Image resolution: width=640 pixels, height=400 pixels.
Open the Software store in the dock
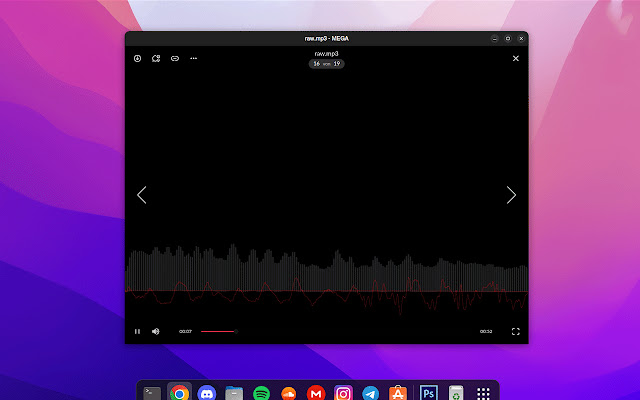(398, 393)
